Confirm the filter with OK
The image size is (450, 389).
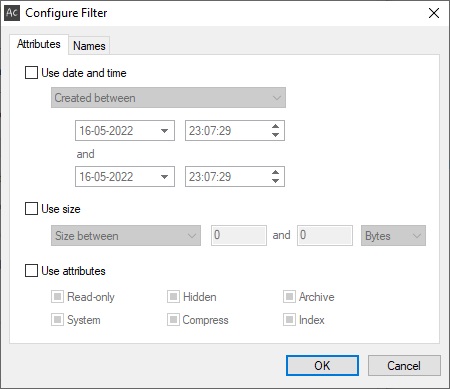click(322, 365)
